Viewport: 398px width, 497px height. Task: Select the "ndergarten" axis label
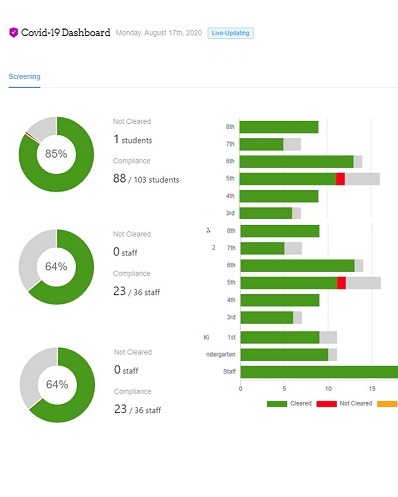click(x=221, y=354)
